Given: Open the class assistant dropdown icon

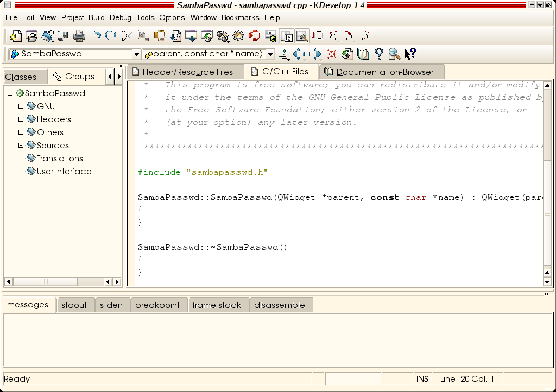Looking at the screenshot, I should coord(284,54).
